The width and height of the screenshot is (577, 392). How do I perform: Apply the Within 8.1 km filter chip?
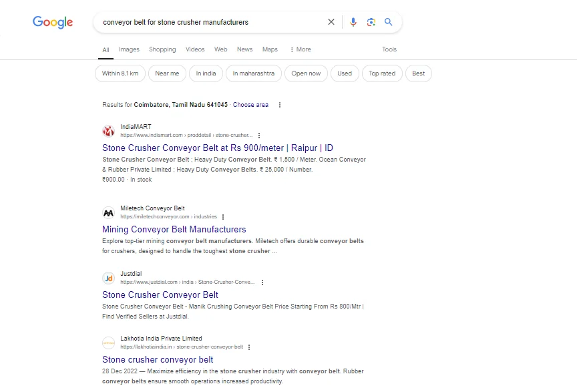120,73
